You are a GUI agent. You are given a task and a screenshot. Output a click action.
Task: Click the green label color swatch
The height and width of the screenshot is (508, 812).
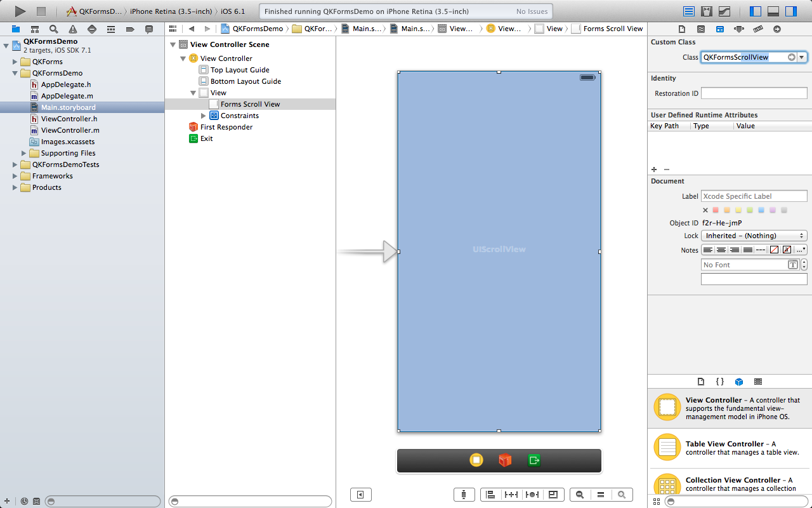point(750,210)
